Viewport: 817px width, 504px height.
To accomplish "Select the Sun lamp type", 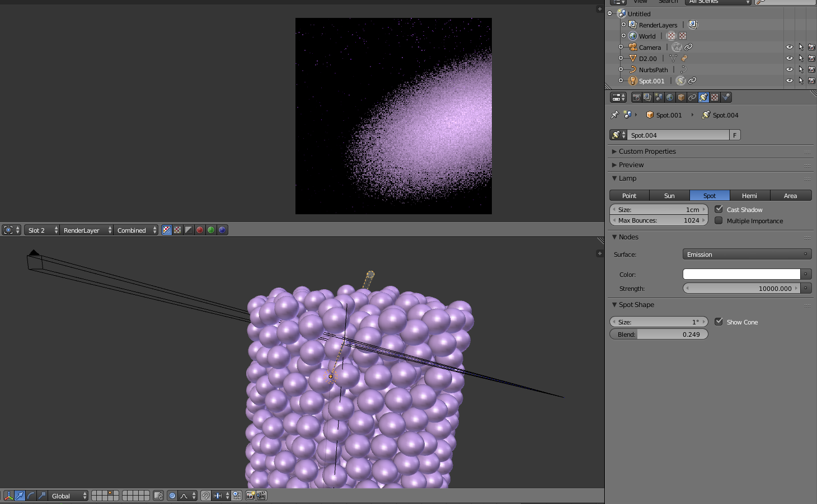I will [x=669, y=196].
